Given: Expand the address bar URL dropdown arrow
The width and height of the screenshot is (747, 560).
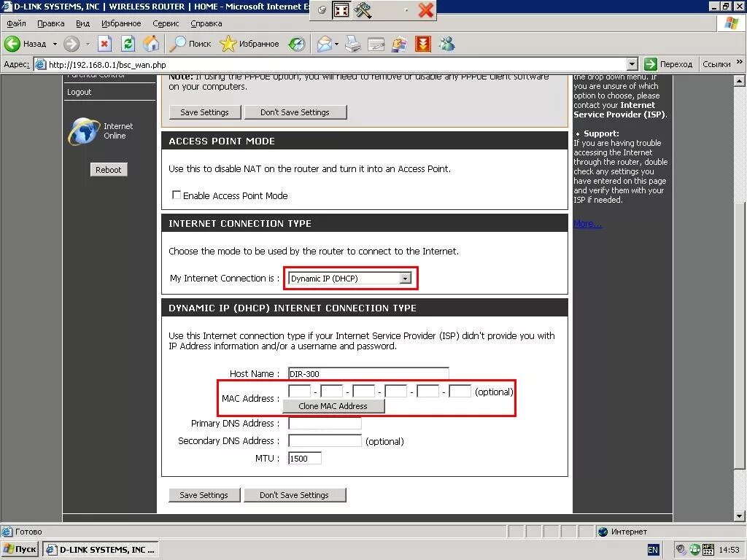Looking at the screenshot, I should pyautogui.click(x=632, y=64).
